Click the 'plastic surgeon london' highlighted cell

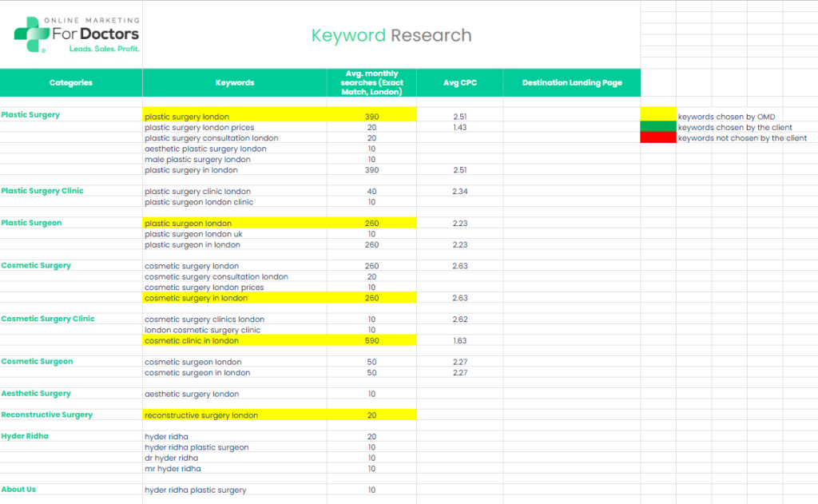click(x=235, y=223)
